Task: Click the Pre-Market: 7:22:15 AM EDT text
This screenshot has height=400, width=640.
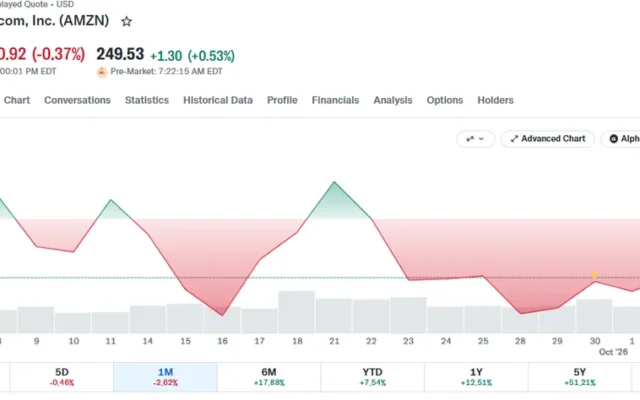Action: click(166, 71)
